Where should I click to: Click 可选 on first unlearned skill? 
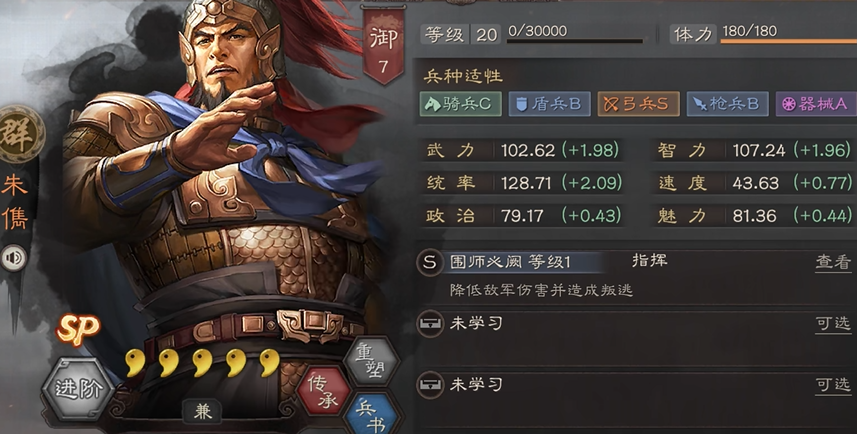tap(833, 324)
